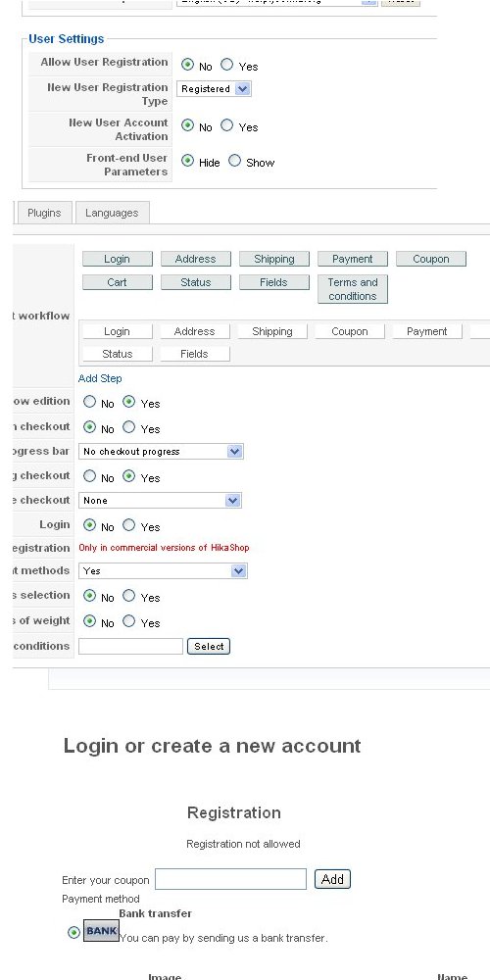Click the BANK payment method icon

[101, 931]
